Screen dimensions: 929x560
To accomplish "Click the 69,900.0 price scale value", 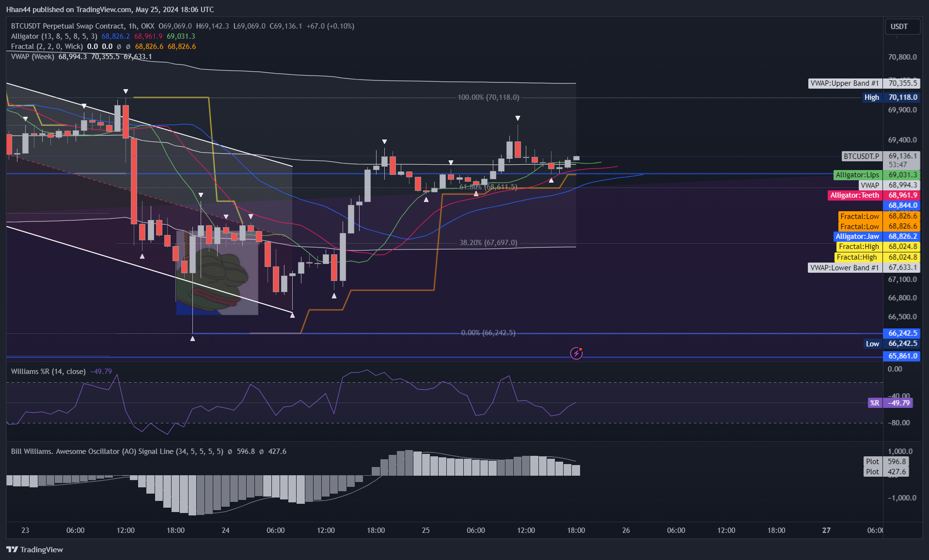I will click(x=902, y=110).
